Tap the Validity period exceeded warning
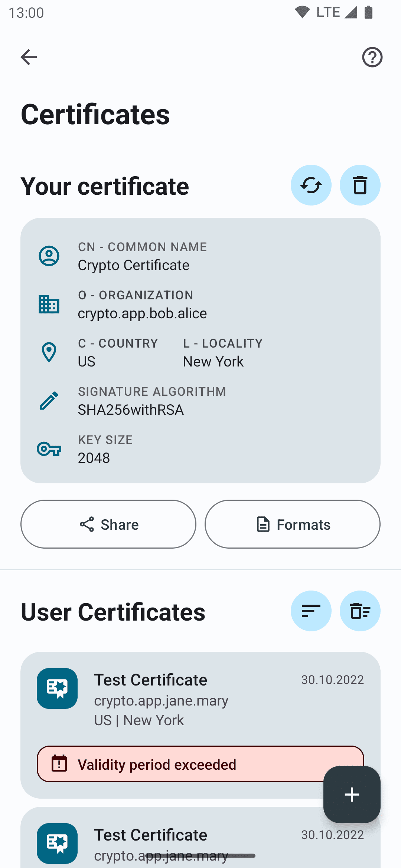The image size is (401, 868). pos(178,764)
